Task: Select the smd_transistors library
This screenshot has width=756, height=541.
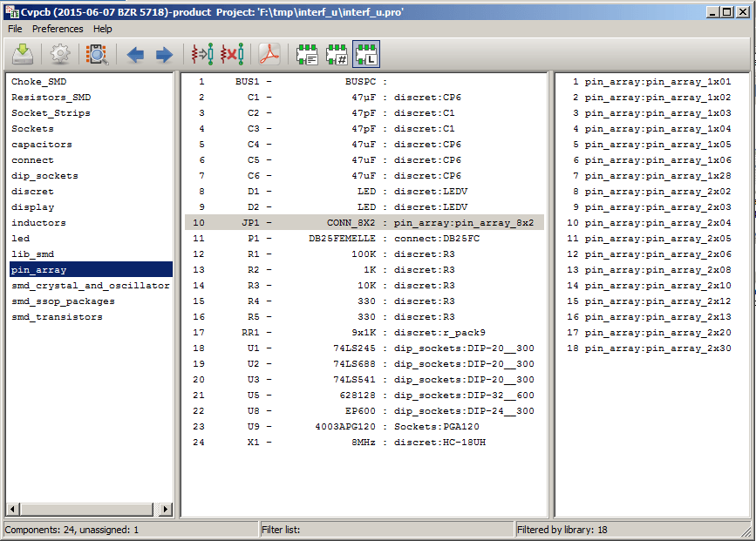Action: pos(57,317)
